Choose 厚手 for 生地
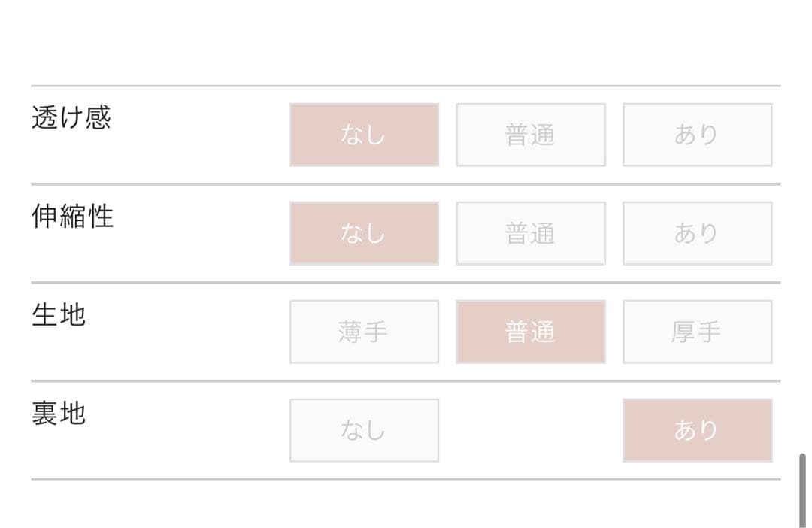 [698, 332]
